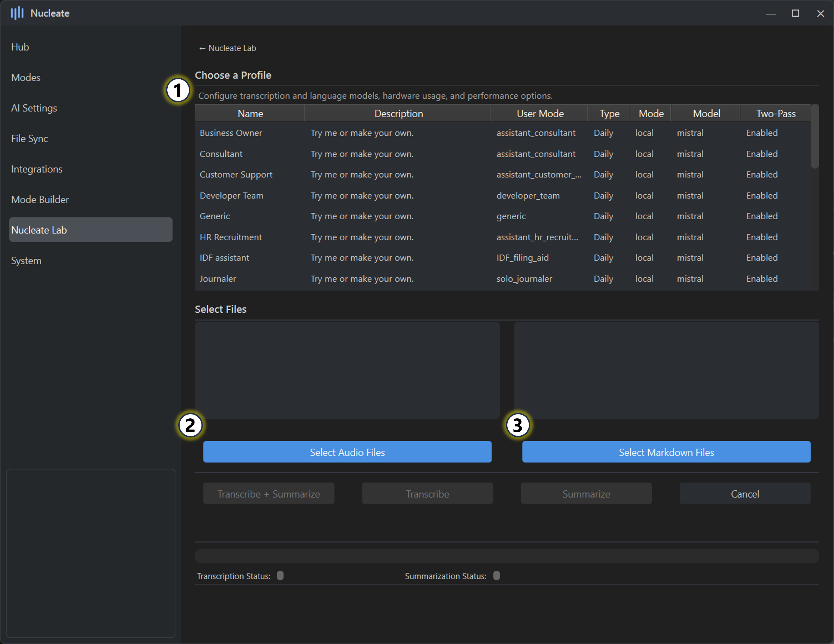
Task: Click the Transcription Status indicator
Action: (280, 575)
